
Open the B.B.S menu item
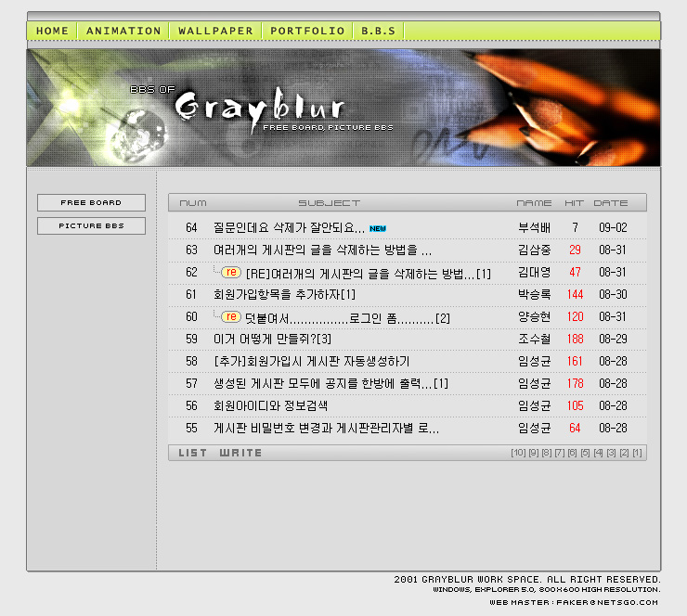click(x=378, y=31)
